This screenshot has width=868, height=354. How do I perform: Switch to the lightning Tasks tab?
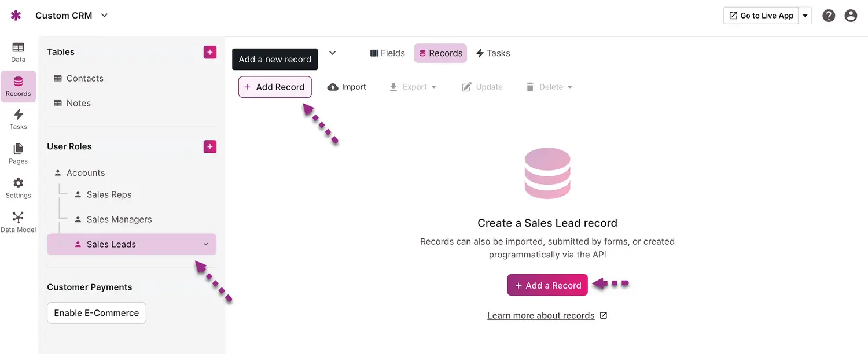coord(492,53)
